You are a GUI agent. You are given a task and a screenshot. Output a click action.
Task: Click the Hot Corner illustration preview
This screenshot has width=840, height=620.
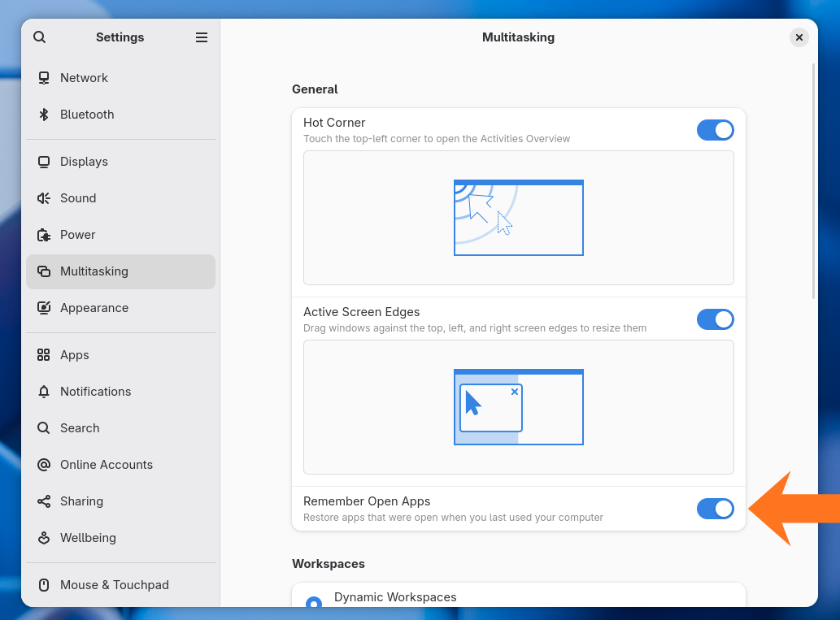tap(518, 218)
